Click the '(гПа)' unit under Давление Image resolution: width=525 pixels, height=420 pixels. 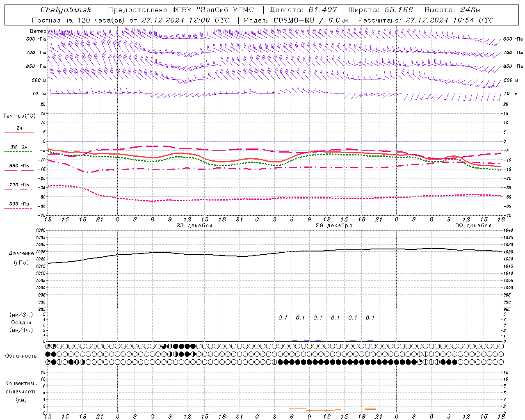pos(21,262)
